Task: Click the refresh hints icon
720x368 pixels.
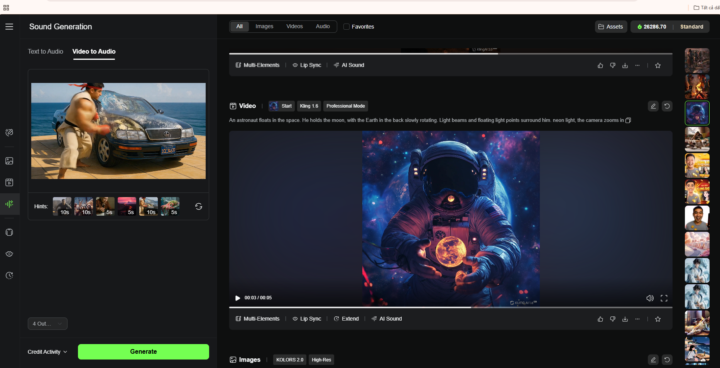Action: (198, 207)
